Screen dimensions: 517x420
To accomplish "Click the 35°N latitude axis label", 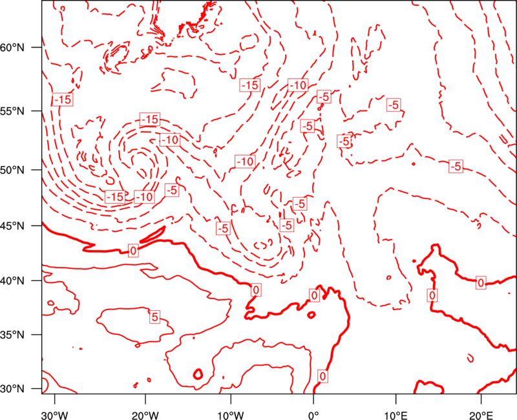I will [x=12, y=335].
